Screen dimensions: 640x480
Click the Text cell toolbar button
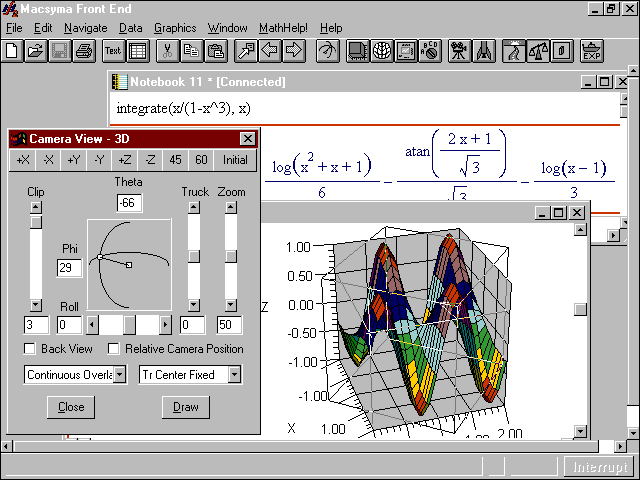[x=112, y=50]
